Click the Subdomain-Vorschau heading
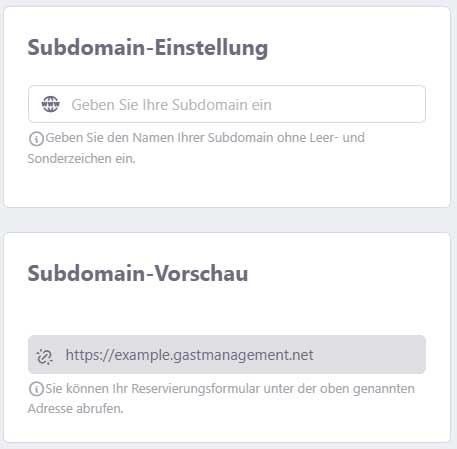Image resolution: width=457 pixels, height=449 pixels. click(138, 273)
